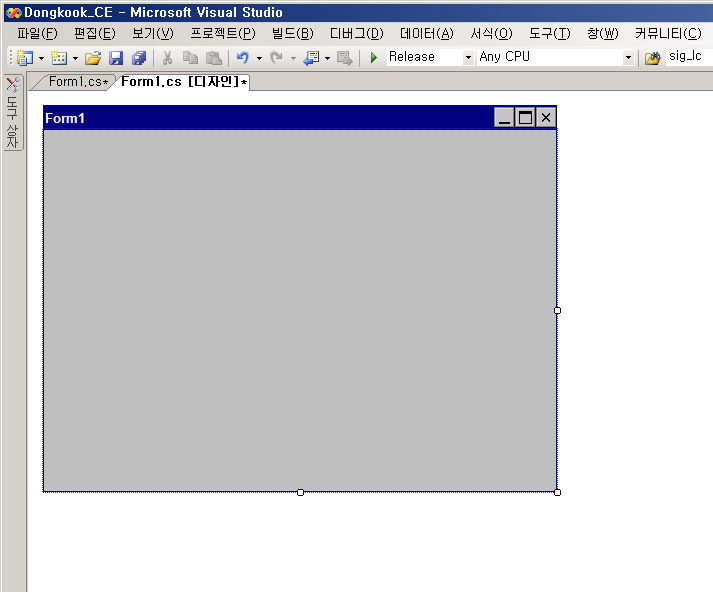Open the 서식(O) menu

pyautogui.click(x=491, y=34)
